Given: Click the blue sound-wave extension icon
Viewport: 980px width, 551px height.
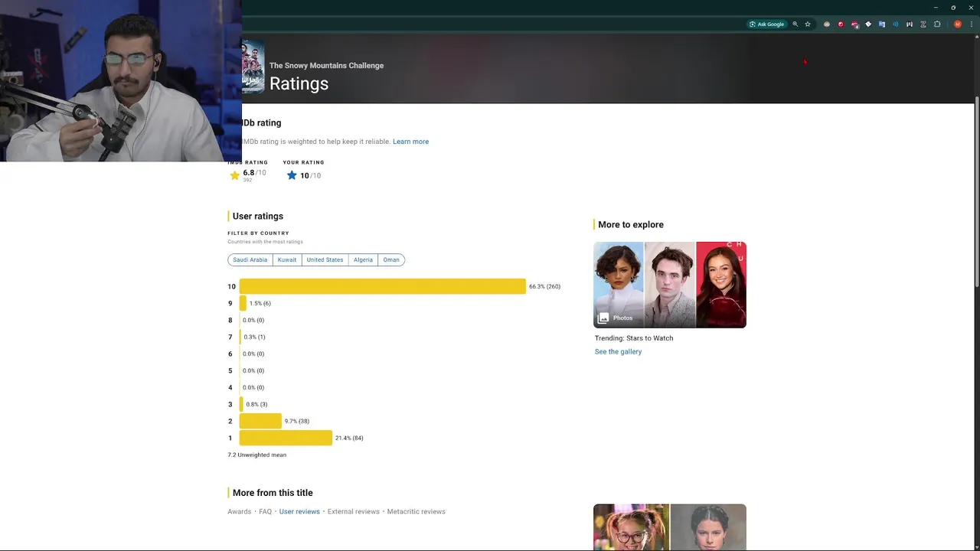Looking at the screenshot, I should pos(895,24).
